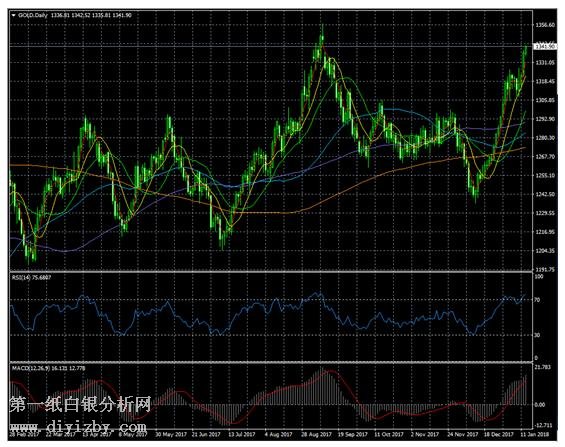Click the 19 Sep 2017 date label
Screen dimensions: 565x447
click(x=353, y=434)
